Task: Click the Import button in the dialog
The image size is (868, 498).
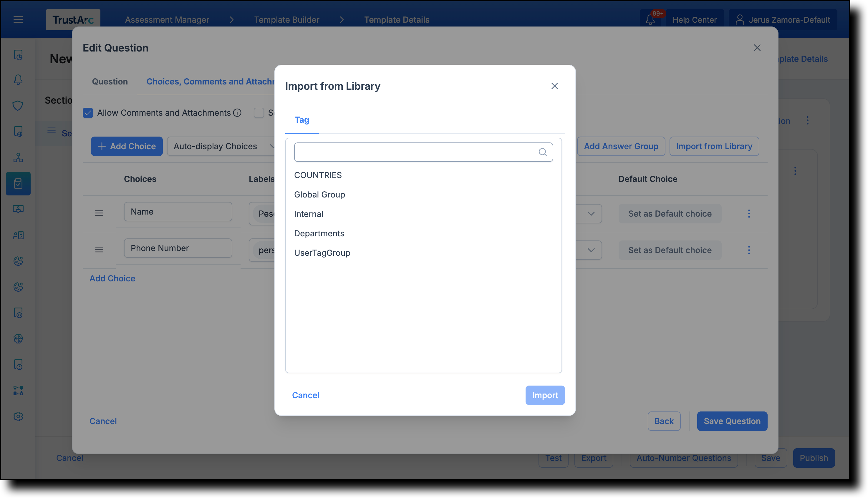Action: [545, 395]
